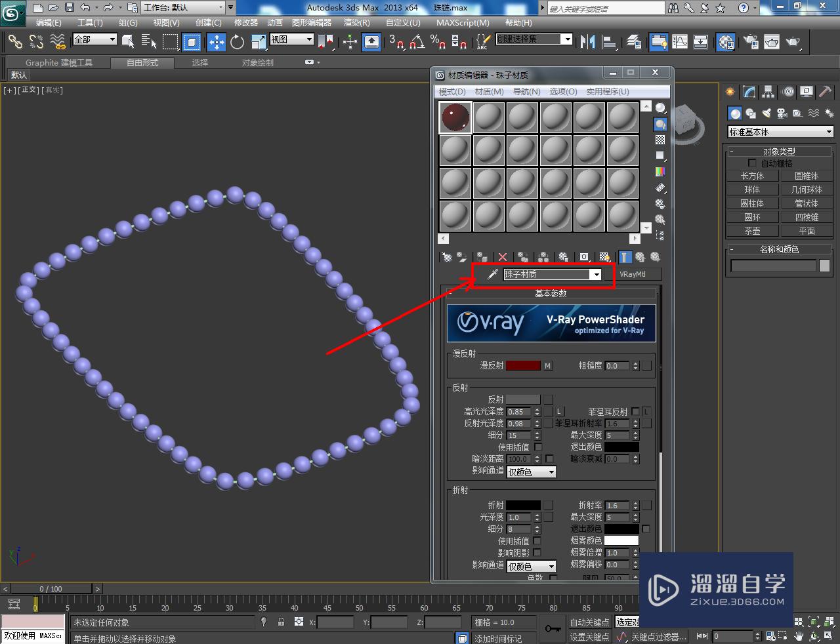
Task: Open Render Setup teapot icon
Action: pos(751,42)
